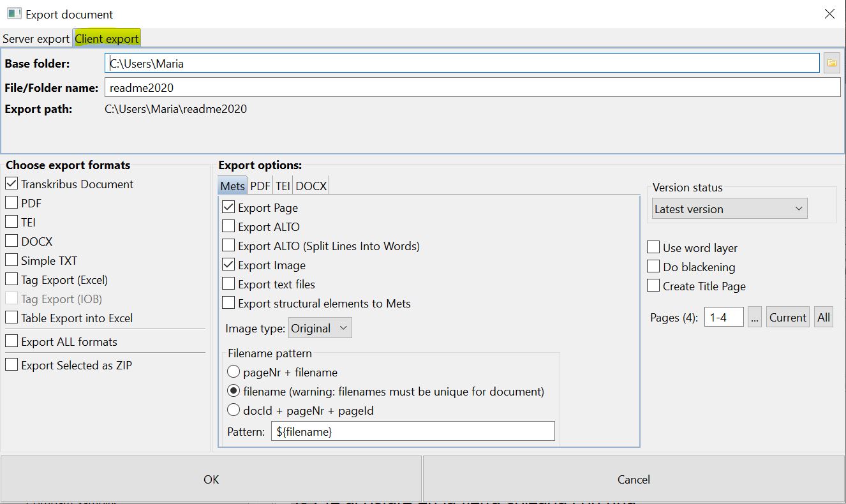Check the Export ALTO option

(x=228, y=226)
